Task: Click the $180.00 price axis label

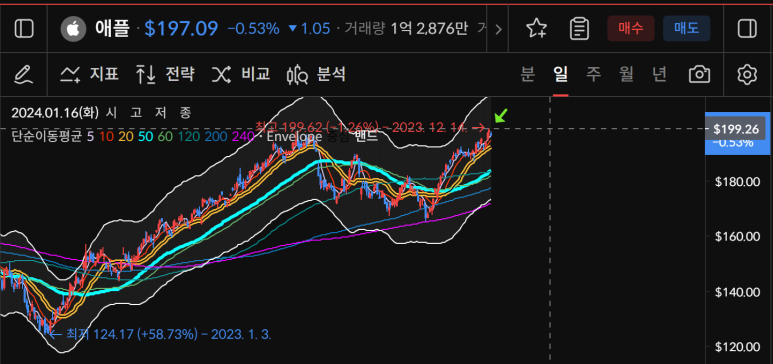Action: (x=738, y=182)
